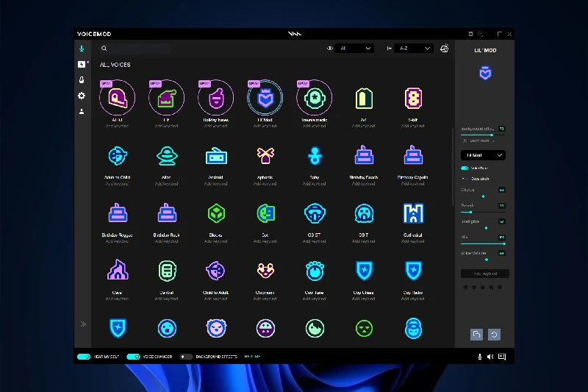Click the search magnifier icon
The height and width of the screenshot is (392, 588).
[104, 49]
